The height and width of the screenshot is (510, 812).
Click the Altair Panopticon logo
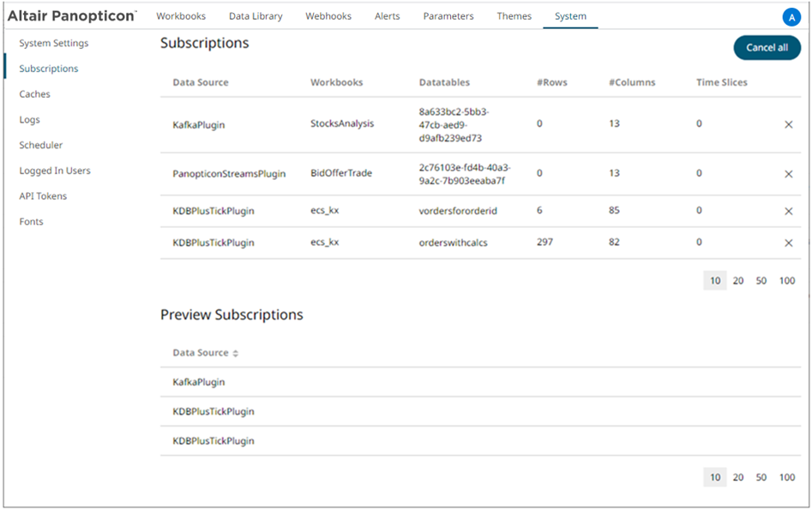[x=72, y=16]
